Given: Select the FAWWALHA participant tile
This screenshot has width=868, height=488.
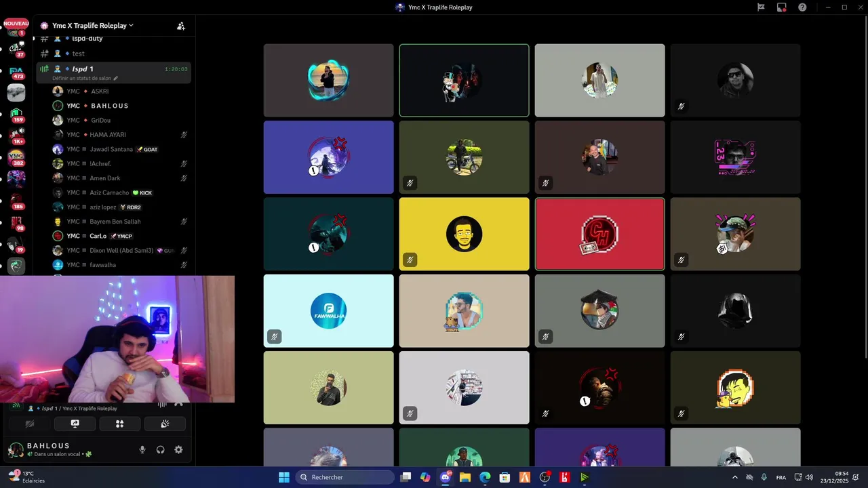Looking at the screenshot, I should 328,310.
